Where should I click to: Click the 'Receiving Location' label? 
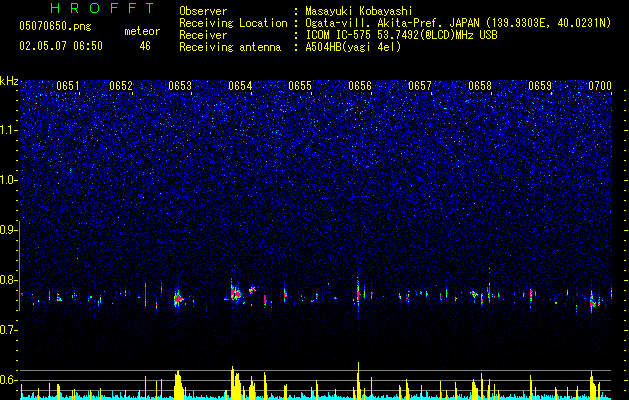pyautogui.click(x=233, y=23)
